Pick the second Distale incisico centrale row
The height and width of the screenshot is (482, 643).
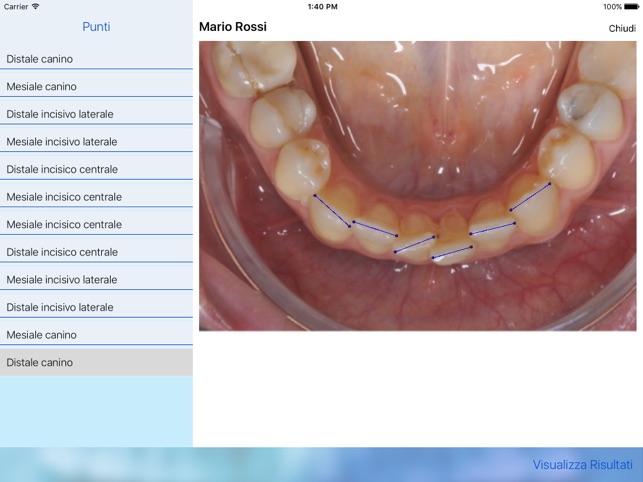(x=96, y=252)
